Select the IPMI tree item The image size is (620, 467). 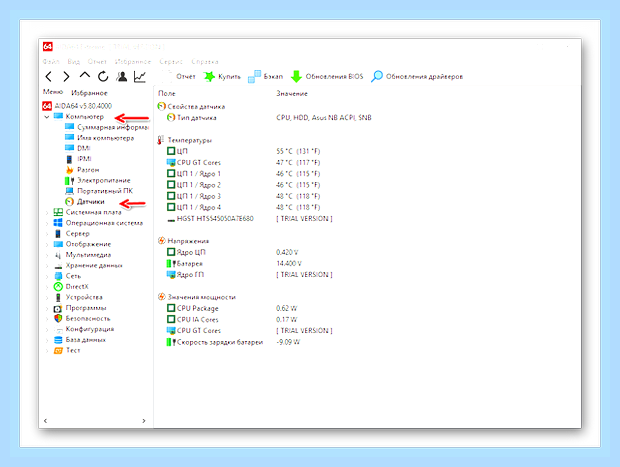(78, 159)
